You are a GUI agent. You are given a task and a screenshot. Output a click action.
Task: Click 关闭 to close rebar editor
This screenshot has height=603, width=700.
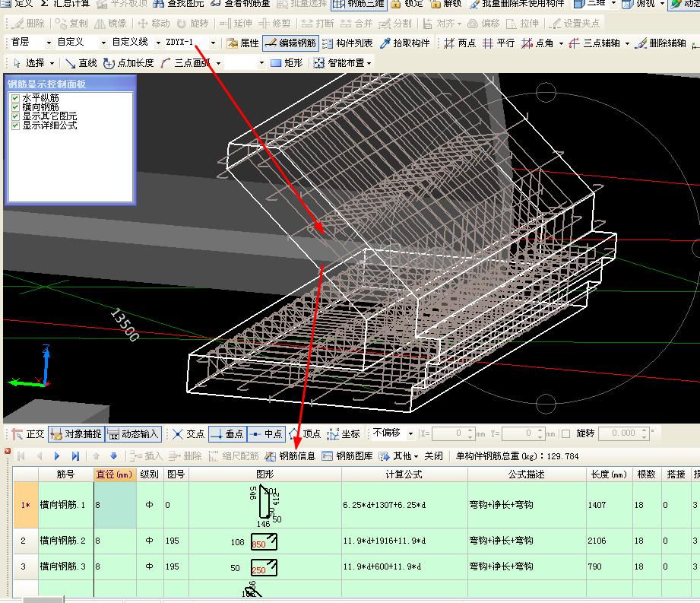[433, 456]
